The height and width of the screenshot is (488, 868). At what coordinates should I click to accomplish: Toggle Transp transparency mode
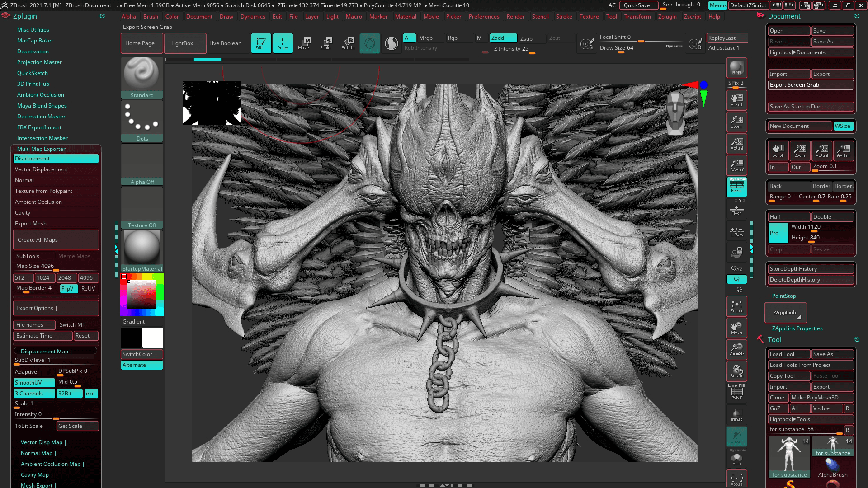pyautogui.click(x=736, y=415)
